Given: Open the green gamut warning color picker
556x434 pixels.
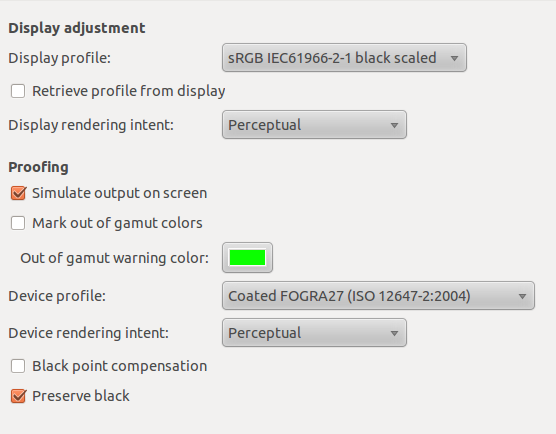Looking at the screenshot, I should 248,258.
